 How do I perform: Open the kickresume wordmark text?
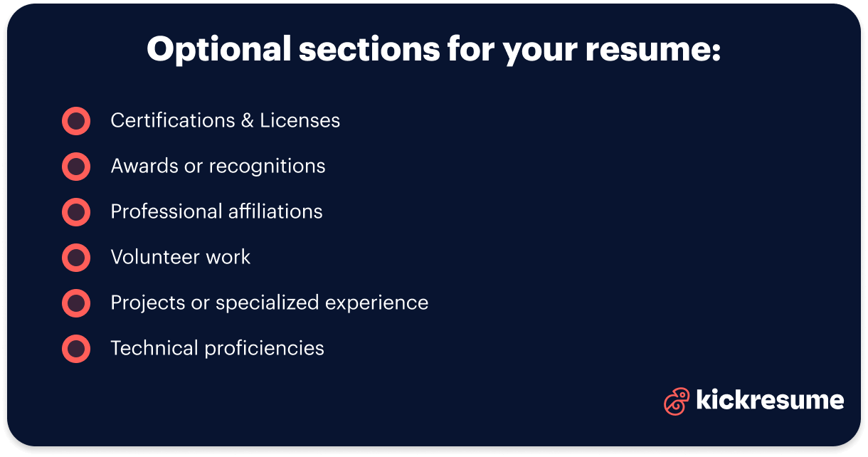(x=770, y=400)
